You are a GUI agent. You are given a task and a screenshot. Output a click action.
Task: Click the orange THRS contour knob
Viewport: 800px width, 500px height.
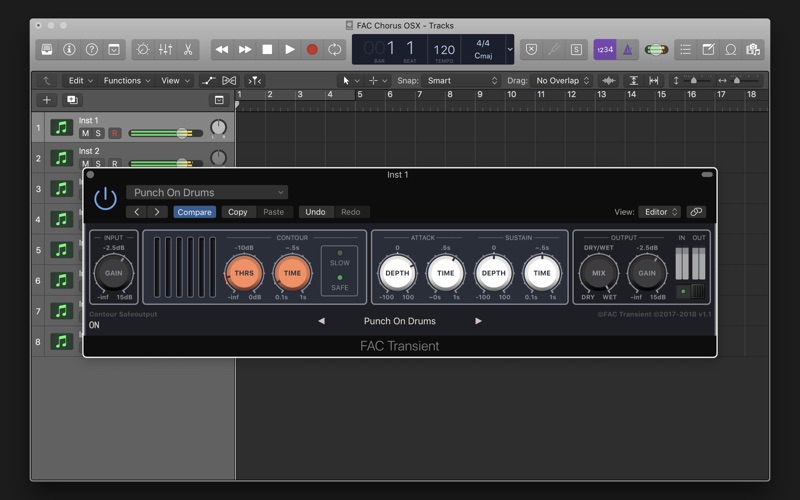click(244, 273)
